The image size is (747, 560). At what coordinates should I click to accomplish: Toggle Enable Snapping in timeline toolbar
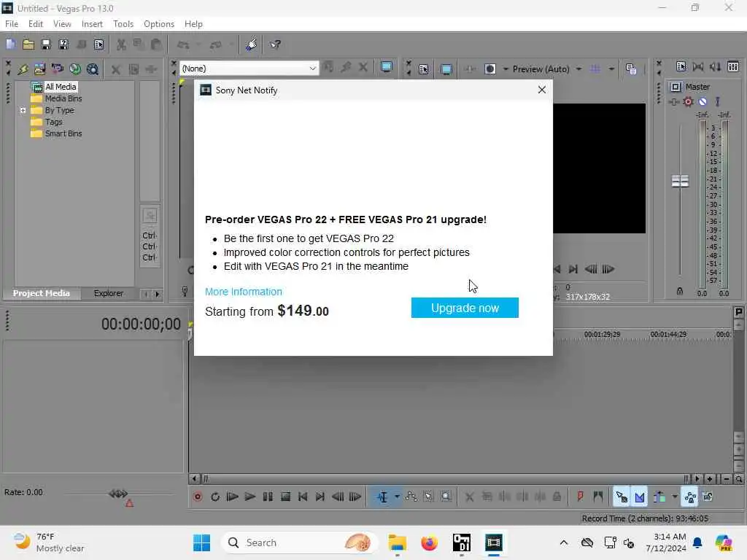[622, 497]
